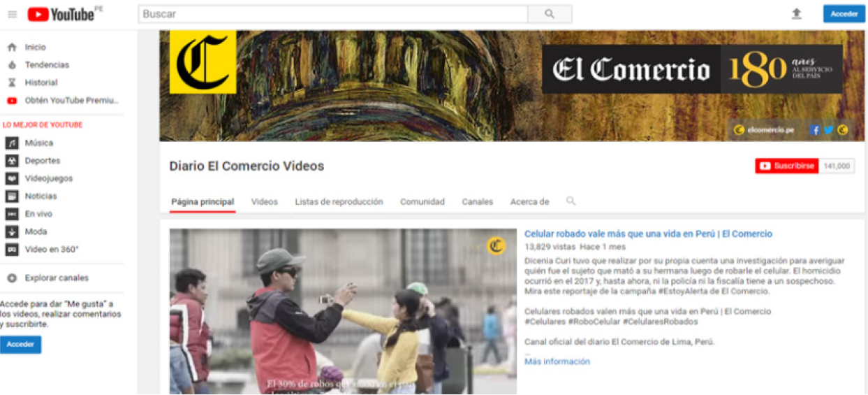Click the Video en 360° icon
This screenshot has width=868, height=395.
(x=12, y=250)
